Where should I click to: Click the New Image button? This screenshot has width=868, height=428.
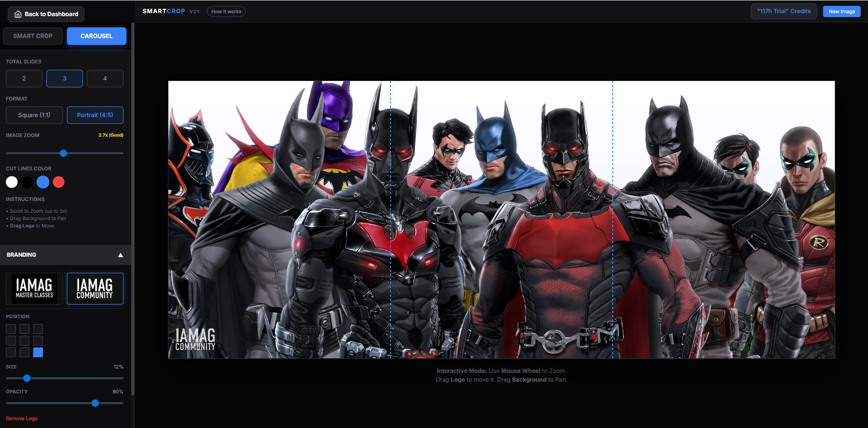[841, 11]
